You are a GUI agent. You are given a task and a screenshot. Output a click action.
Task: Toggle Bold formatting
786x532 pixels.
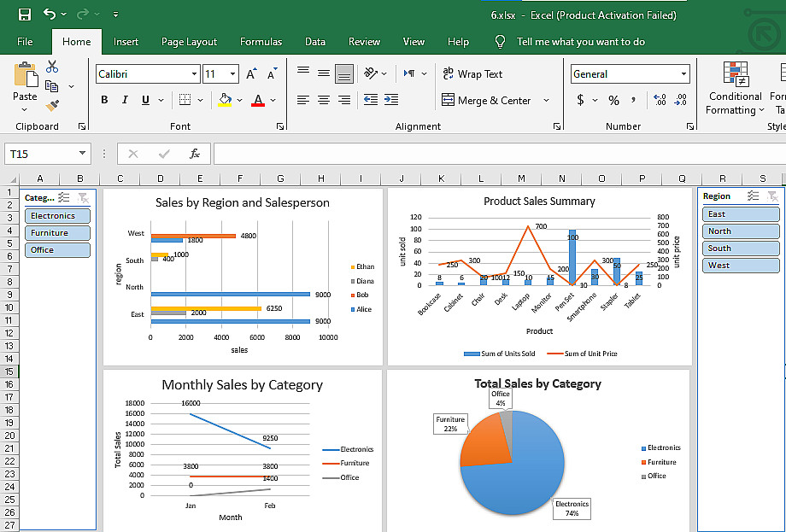click(x=104, y=100)
